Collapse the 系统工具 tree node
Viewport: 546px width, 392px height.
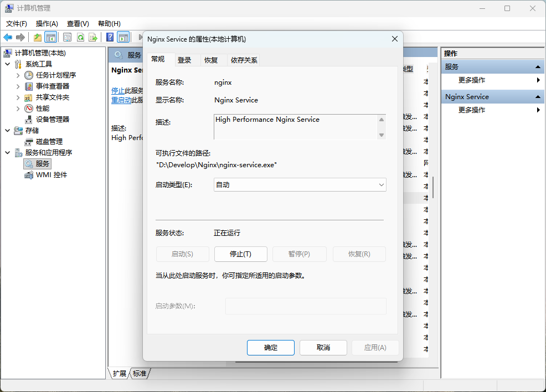click(x=8, y=64)
